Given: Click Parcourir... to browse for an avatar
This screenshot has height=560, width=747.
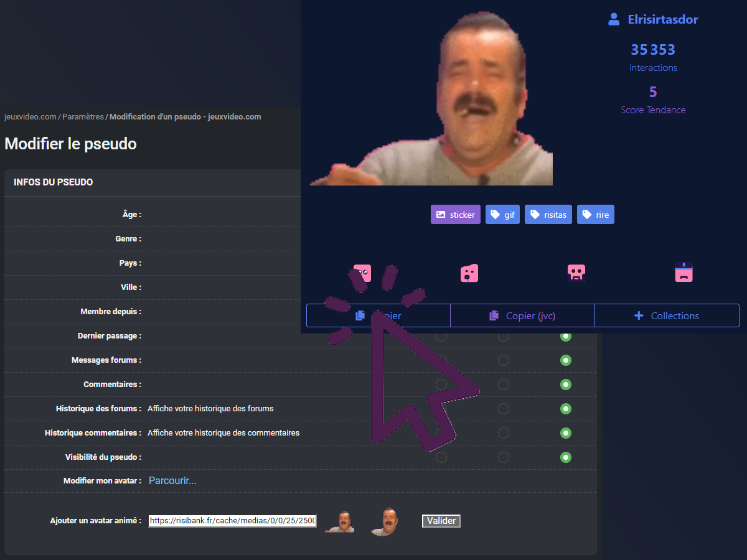Looking at the screenshot, I should [172, 481].
